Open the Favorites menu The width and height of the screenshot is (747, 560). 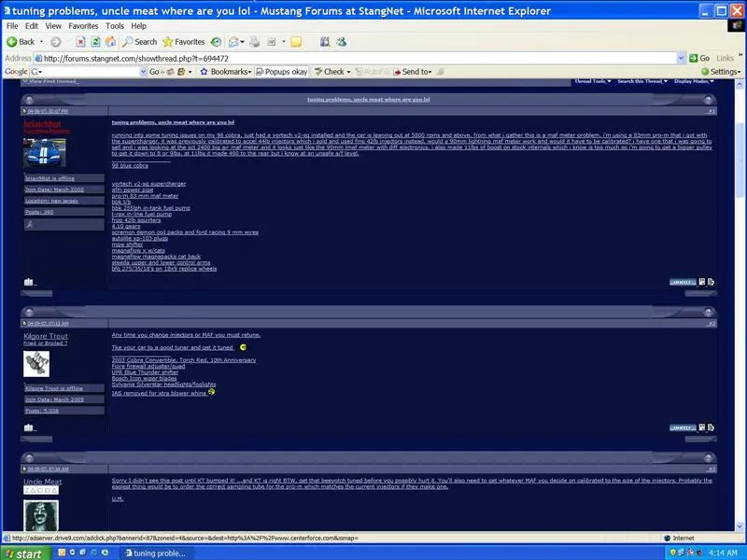(x=83, y=26)
